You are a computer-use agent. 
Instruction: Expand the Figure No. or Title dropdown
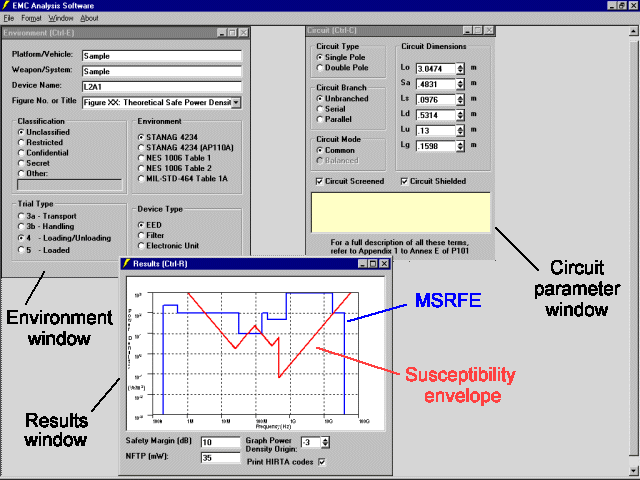236,102
